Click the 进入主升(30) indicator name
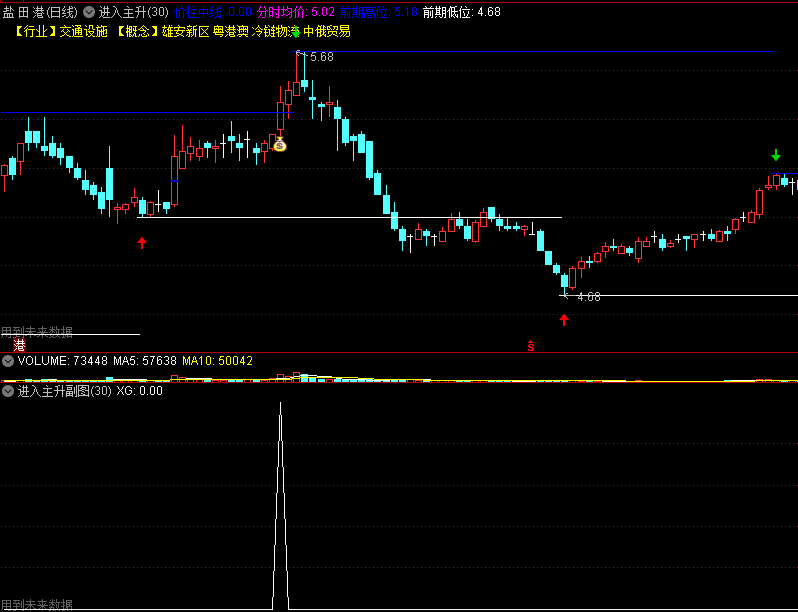The image size is (798, 612). [133, 12]
